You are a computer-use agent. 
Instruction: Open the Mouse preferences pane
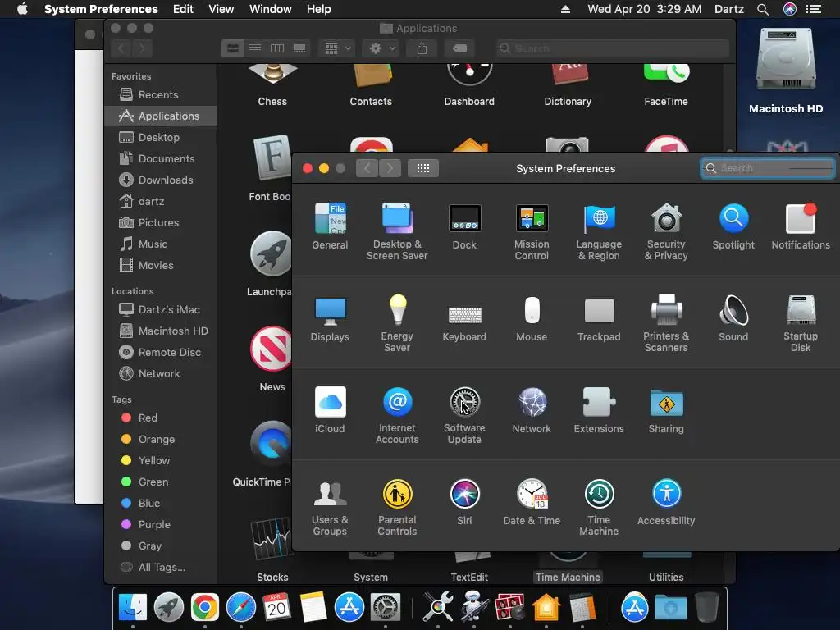(x=532, y=319)
